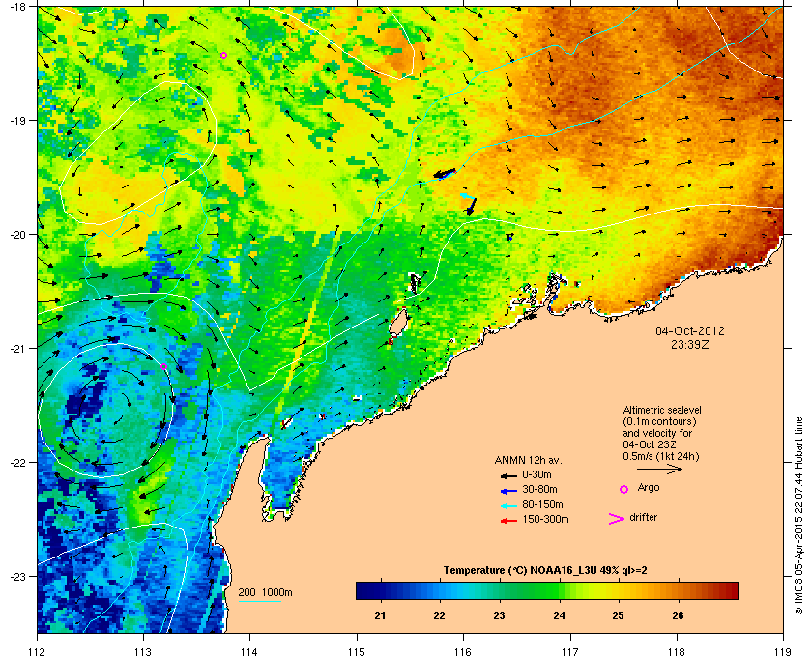Screen dimensions: 812x657
Task: Click the Temperature NOAA16_L3U colorbar title
Action: (x=545, y=570)
